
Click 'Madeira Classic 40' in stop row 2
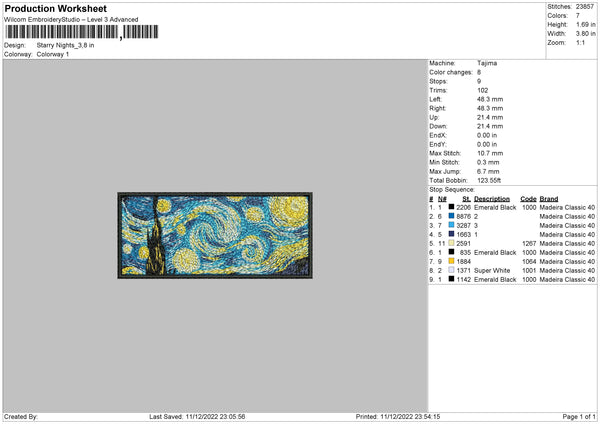click(x=567, y=217)
